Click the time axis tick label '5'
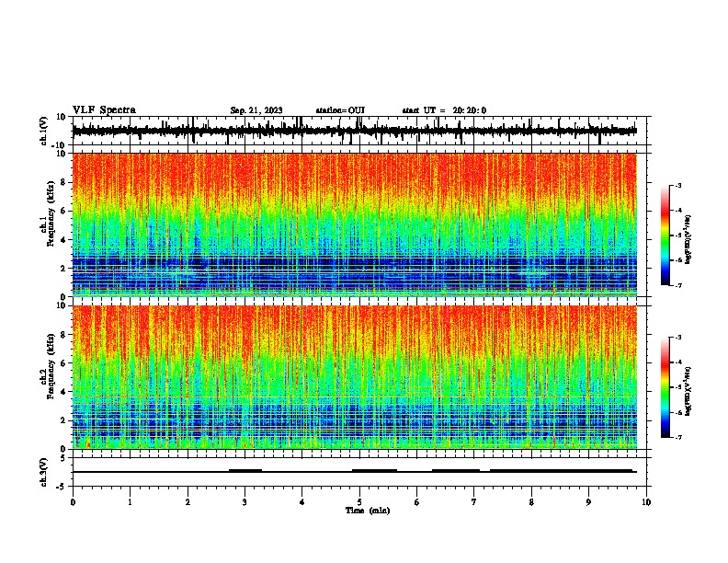 pyautogui.click(x=359, y=502)
